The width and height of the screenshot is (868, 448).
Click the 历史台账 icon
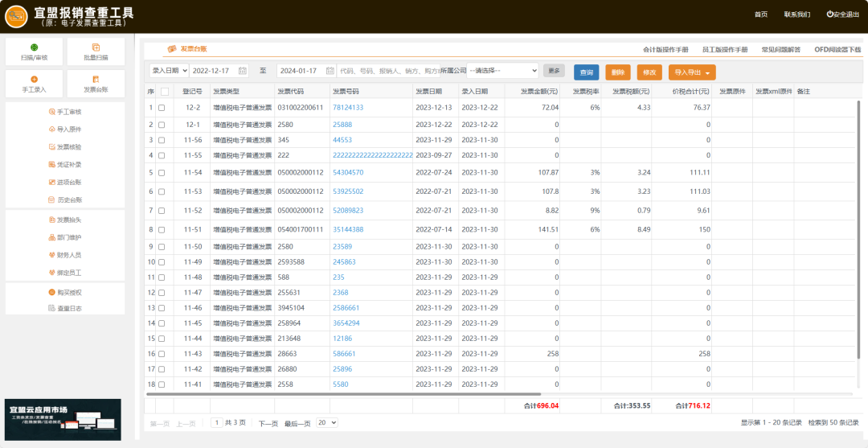pos(52,200)
